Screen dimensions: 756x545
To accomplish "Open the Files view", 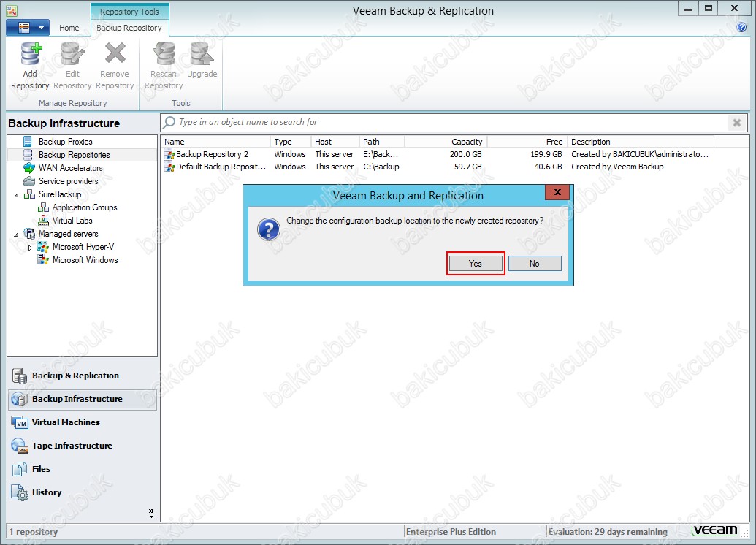I will [82, 469].
